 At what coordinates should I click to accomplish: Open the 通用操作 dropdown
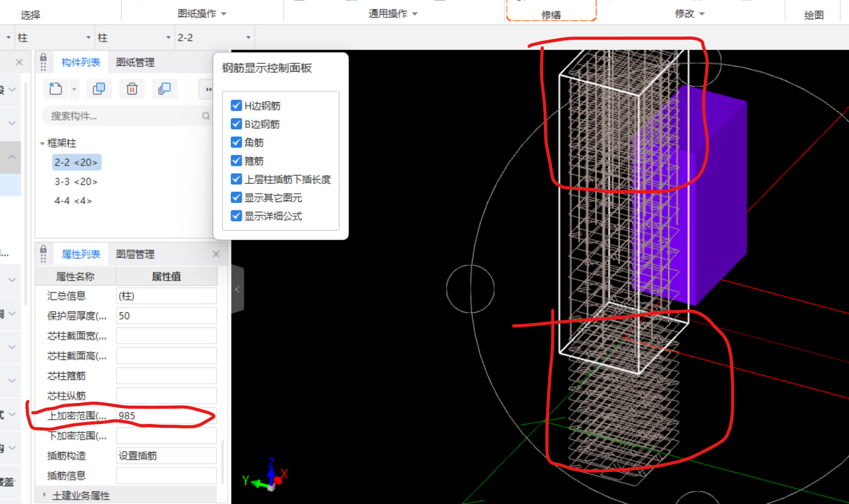point(414,14)
